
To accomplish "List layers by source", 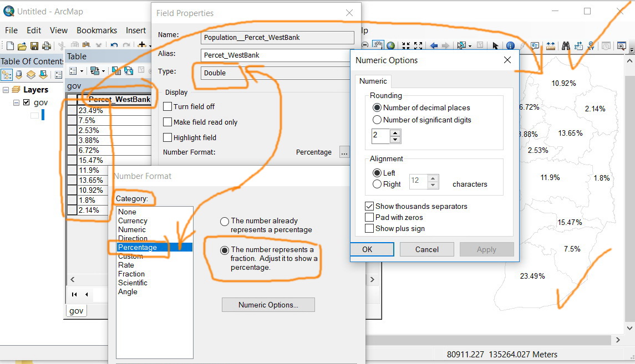I will (x=19, y=74).
